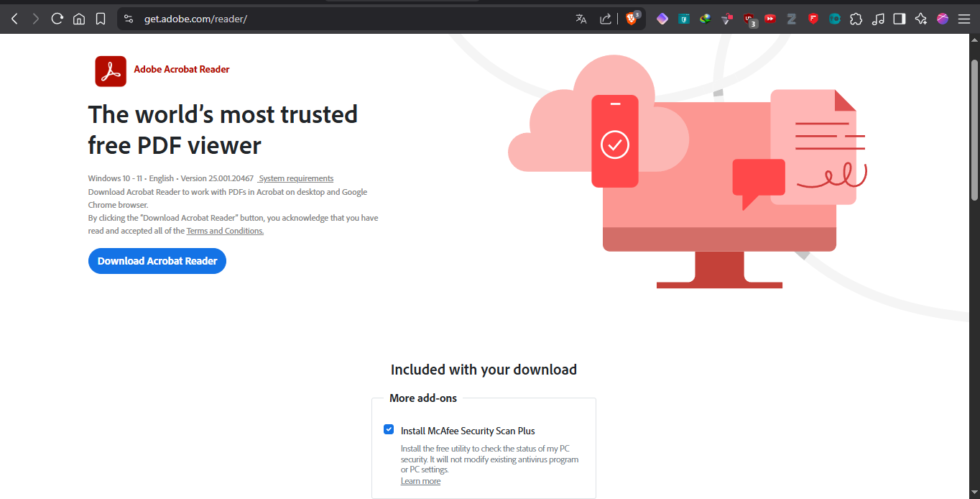
Task: Open the teal round extension icon
Action: click(x=835, y=19)
